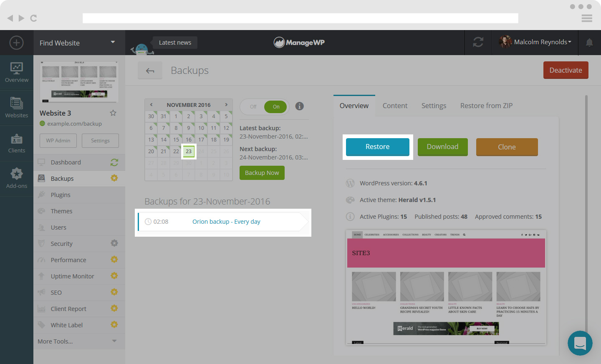The image size is (601, 364).
Task: Click the Website 3 sidebar thumbnail
Action: tap(79, 82)
